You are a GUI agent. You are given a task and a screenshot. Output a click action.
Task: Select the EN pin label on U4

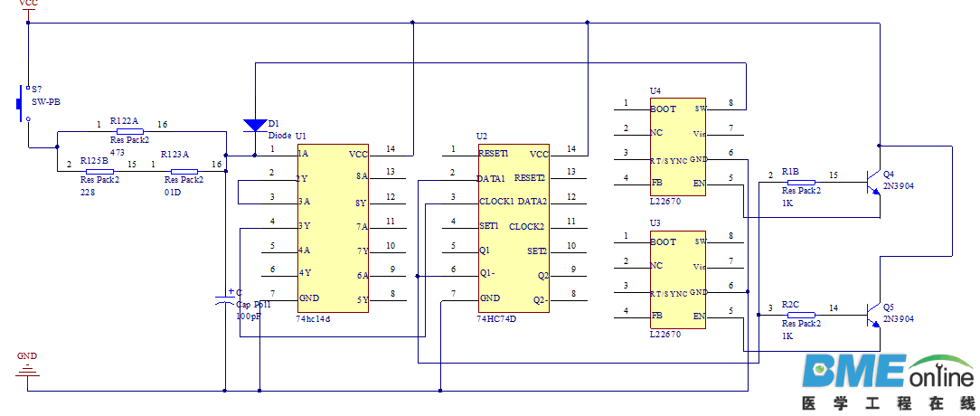click(698, 184)
